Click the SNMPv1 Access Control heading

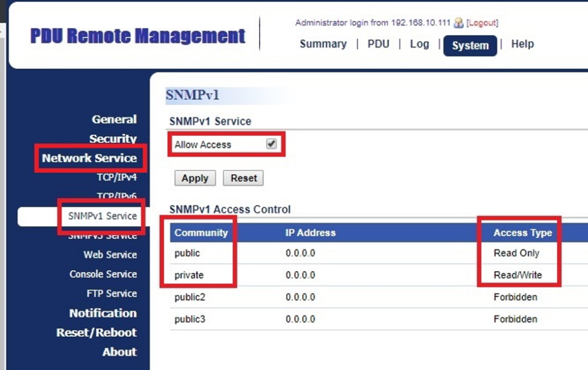tap(230, 209)
